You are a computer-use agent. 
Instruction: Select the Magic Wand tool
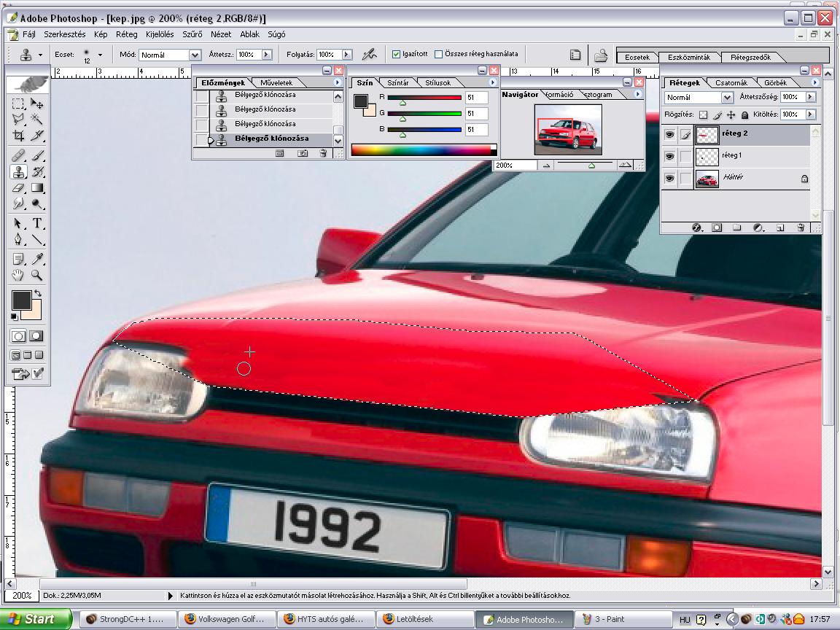pos(36,120)
